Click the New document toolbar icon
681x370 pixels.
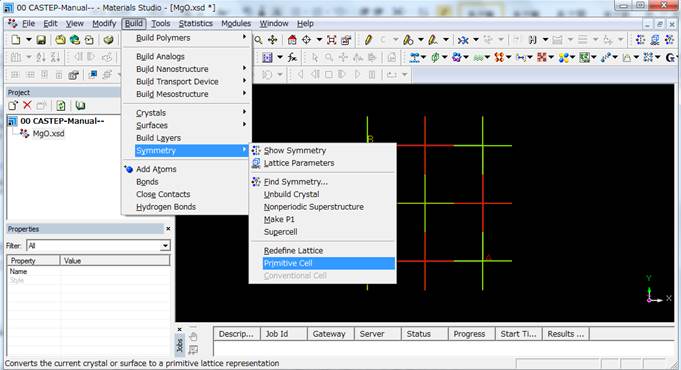tap(16, 40)
